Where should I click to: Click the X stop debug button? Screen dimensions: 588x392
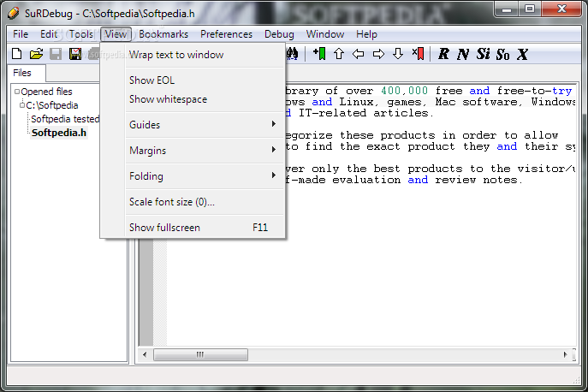(x=522, y=54)
